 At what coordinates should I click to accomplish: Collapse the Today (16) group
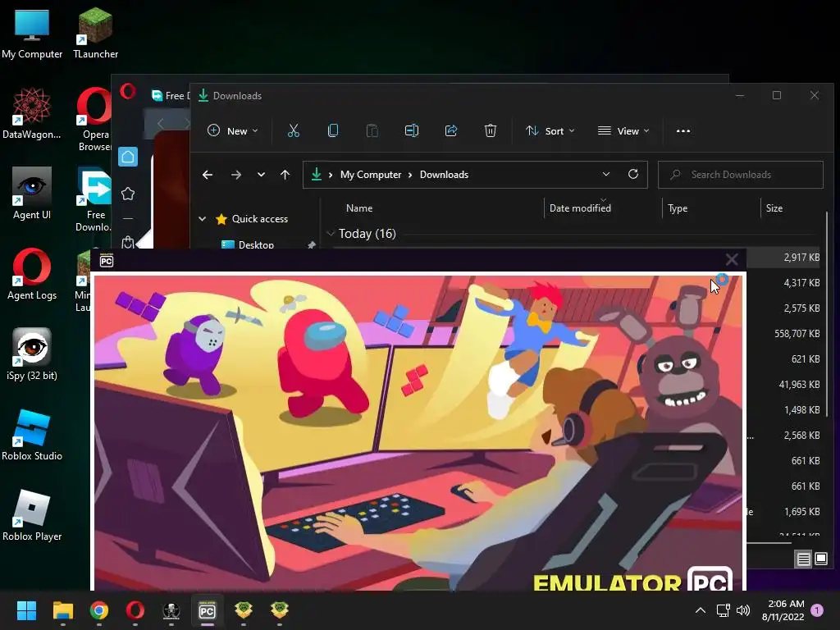click(x=331, y=234)
